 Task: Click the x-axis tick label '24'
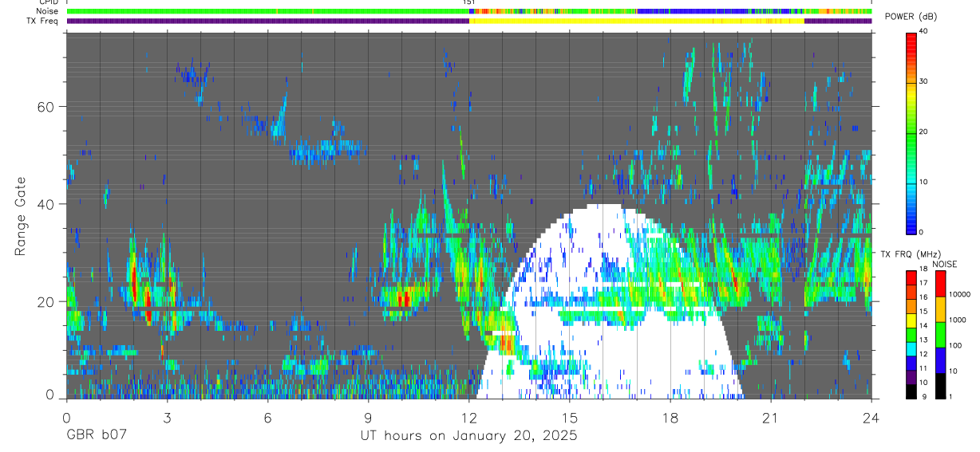point(871,417)
